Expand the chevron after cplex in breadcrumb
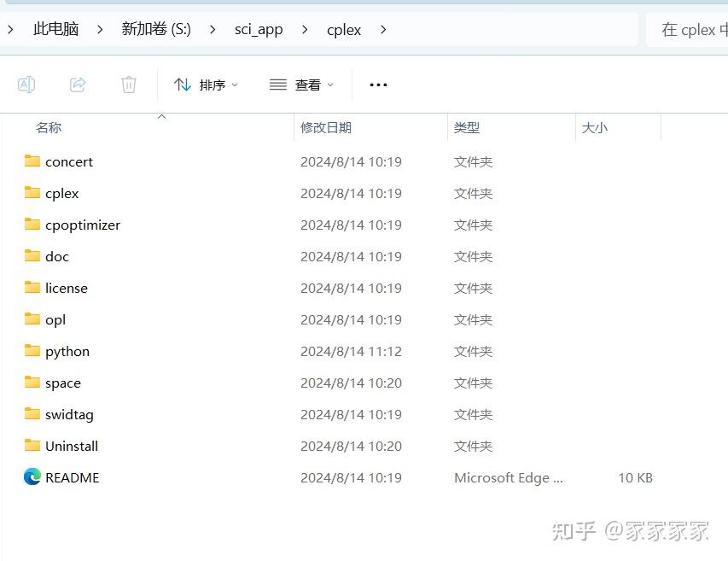The image size is (728, 561). (x=382, y=29)
